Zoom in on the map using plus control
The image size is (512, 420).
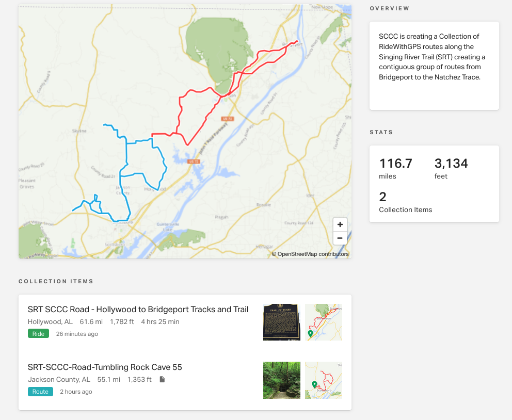coord(340,224)
